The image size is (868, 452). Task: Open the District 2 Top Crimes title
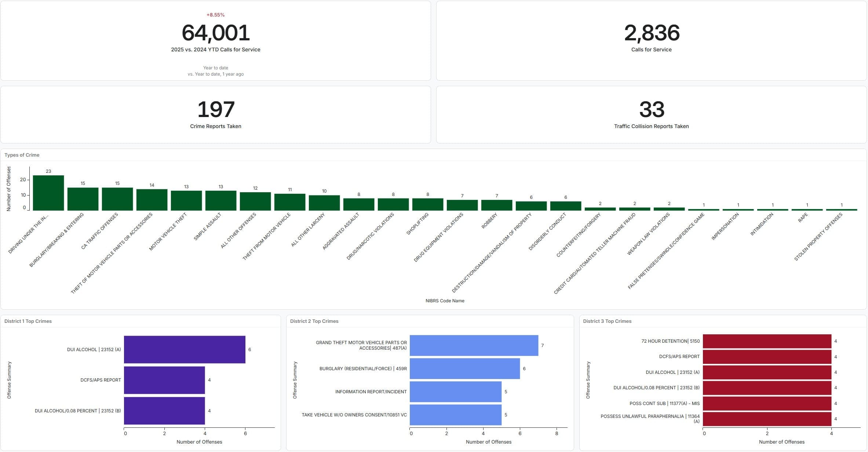tap(314, 321)
